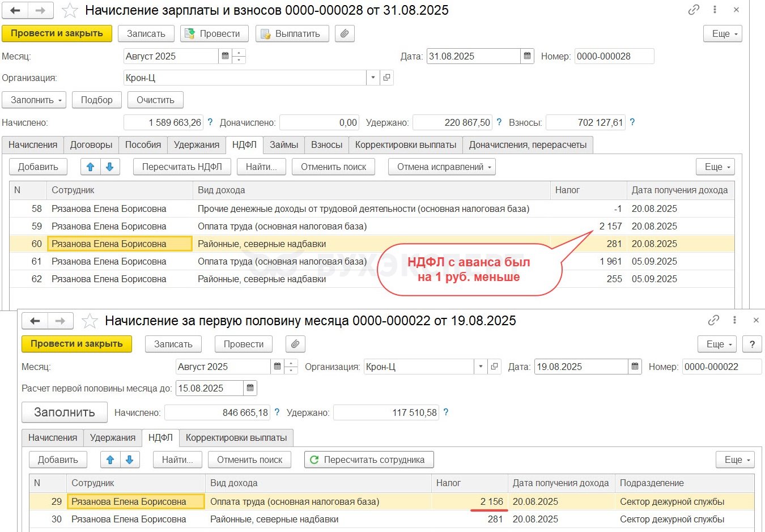Click the Доначислено 0,00 field
Image resolution: width=765 pixels, height=532 pixels.
320,122
